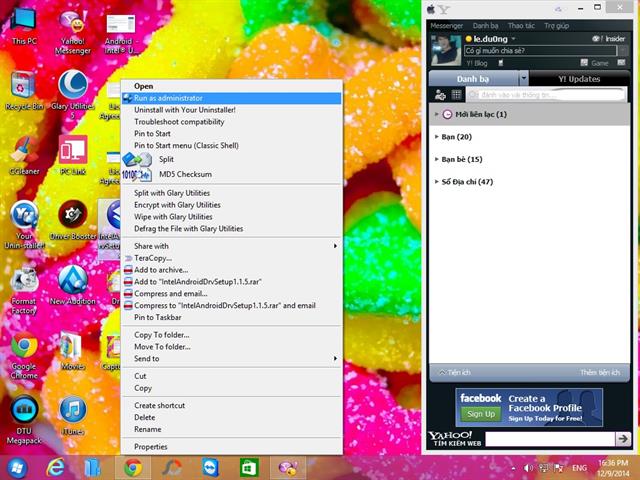
Task: Choose Properties in context menu
Action: [x=231, y=447]
